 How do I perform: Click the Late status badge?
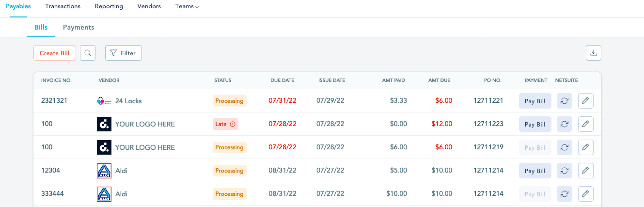click(x=225, y=124)
